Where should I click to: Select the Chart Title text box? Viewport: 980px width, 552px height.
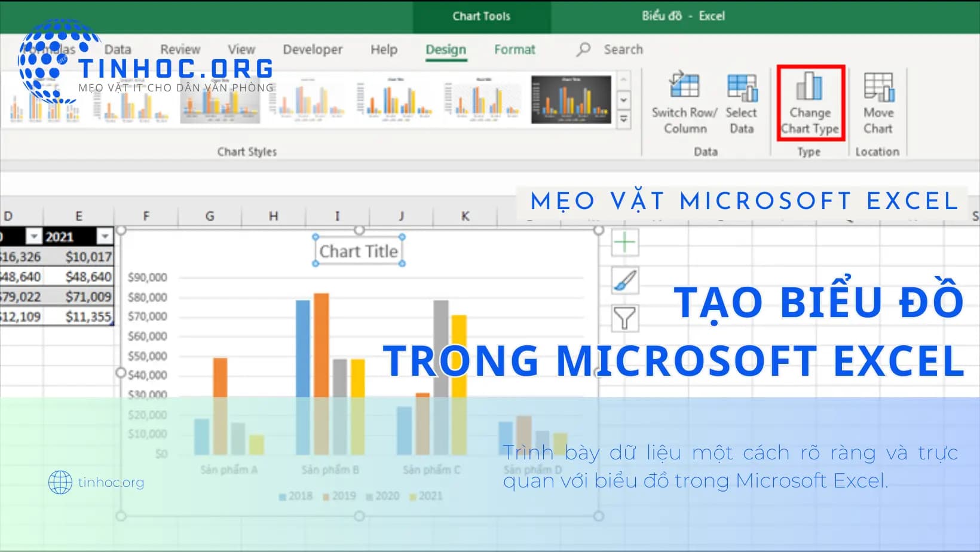click(x=359, y=251)
